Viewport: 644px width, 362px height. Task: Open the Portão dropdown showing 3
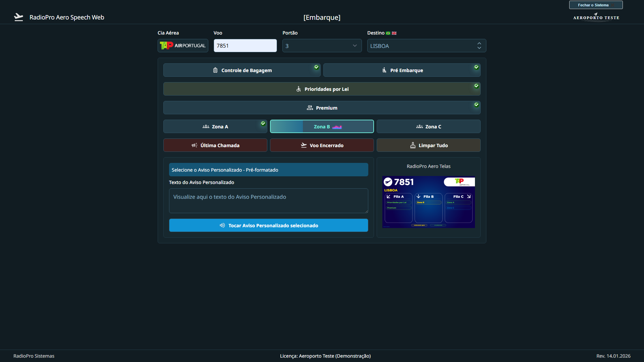322,46
